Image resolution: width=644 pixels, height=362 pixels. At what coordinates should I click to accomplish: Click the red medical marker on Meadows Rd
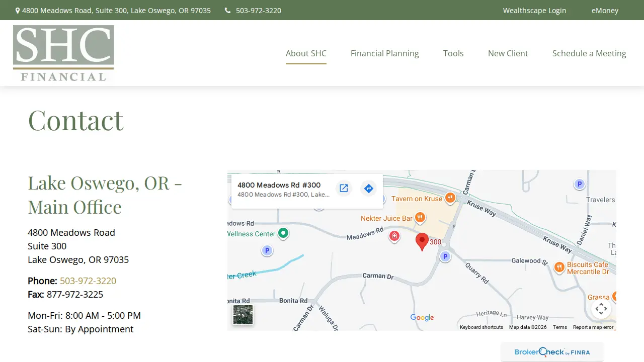(x=394, y=236)
